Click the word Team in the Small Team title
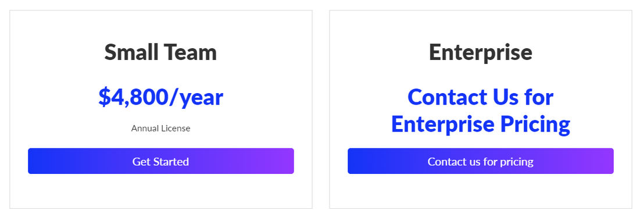This screenshot has width=644, height=221. coord(191,52)
